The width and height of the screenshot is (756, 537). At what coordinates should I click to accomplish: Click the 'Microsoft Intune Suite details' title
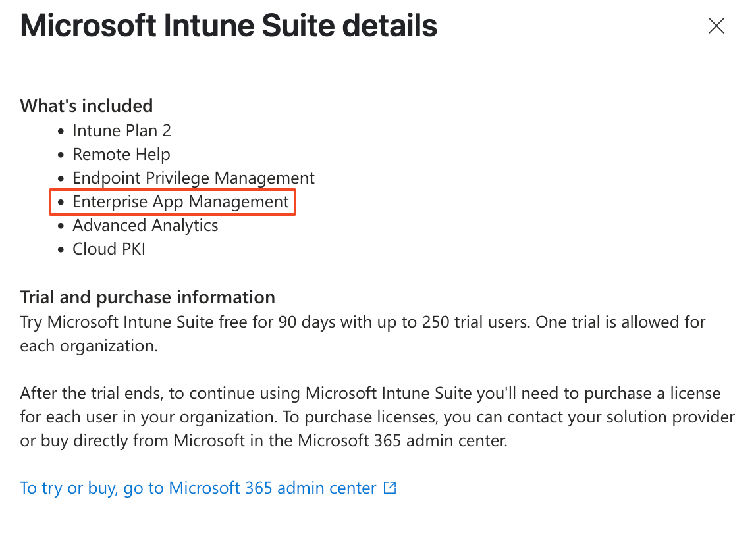(229, 26)
